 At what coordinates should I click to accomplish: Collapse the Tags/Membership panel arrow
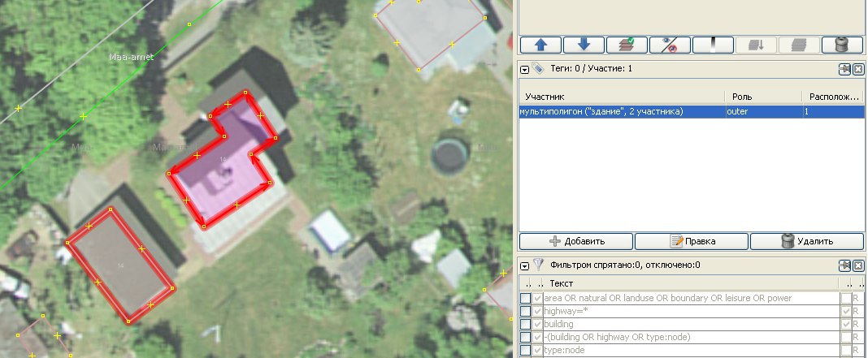click(x=525, y=69)
